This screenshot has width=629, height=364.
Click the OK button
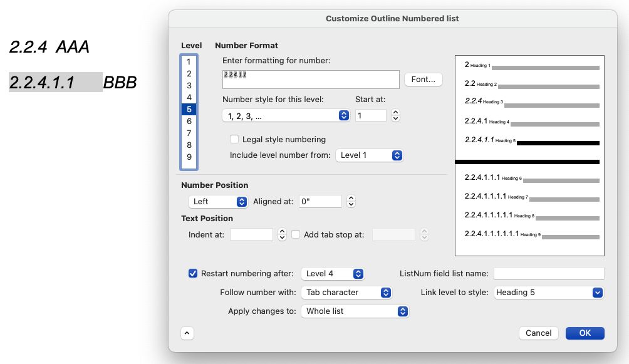tap(585, 333)
